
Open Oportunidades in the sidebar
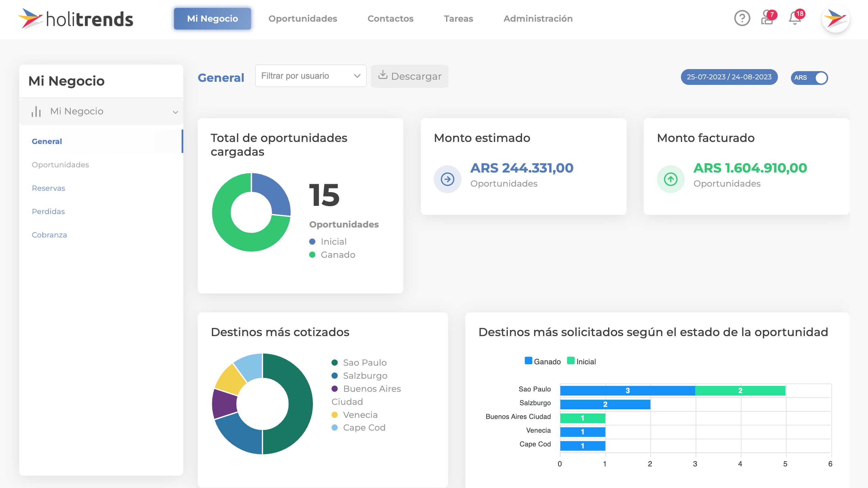click(x=60, y=165)
